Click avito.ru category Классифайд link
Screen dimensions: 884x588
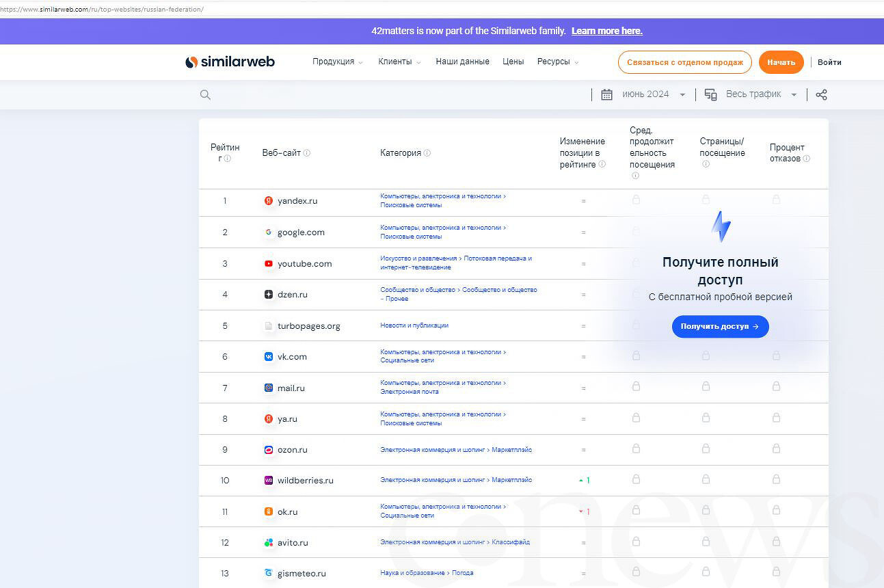(x=511, y=542)
